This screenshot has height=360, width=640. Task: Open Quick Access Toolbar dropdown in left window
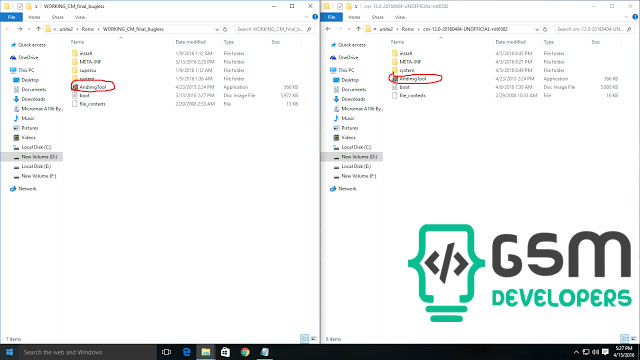coord(36,7)
